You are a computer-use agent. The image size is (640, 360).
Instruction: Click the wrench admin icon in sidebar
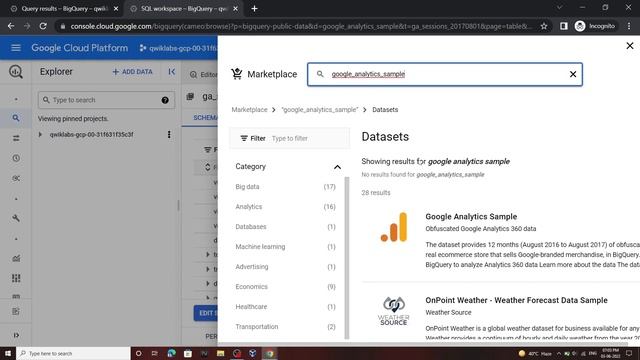coord(16,218)
